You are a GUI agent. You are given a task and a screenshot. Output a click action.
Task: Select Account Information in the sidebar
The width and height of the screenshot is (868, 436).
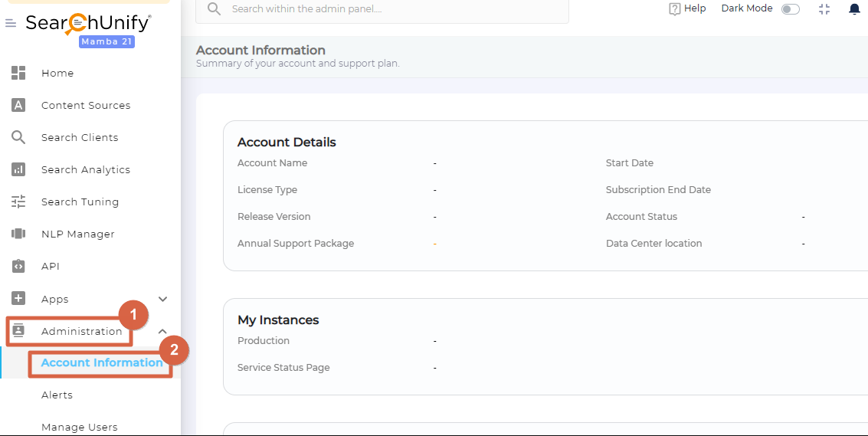pyautogui.click(x=101, y=362)
